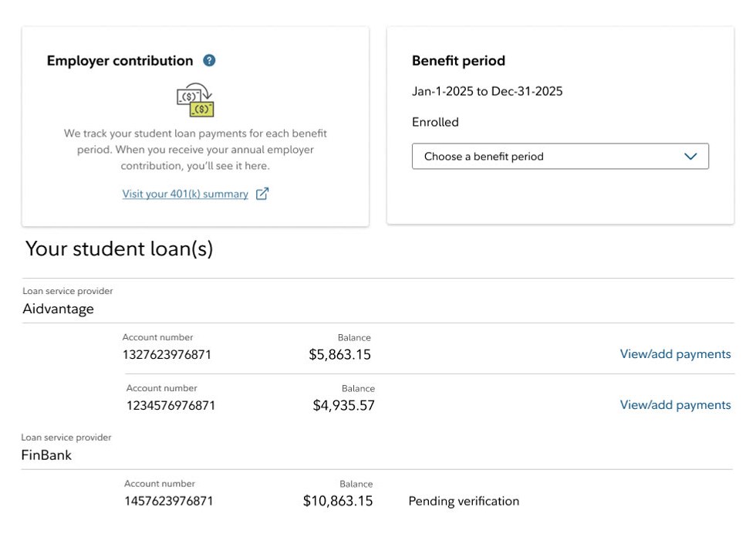Click the Aidvantage loan service provider name

59,309
